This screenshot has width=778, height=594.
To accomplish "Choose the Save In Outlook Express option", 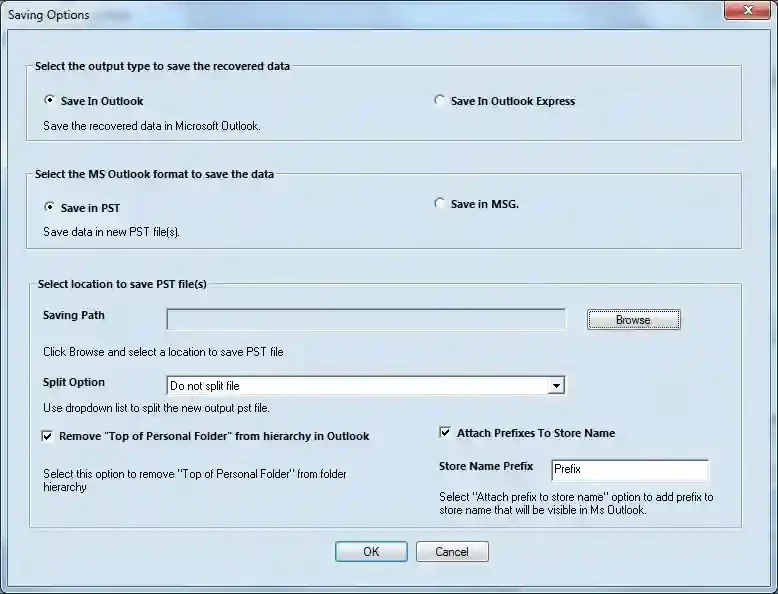I will [x=439, y=101].
